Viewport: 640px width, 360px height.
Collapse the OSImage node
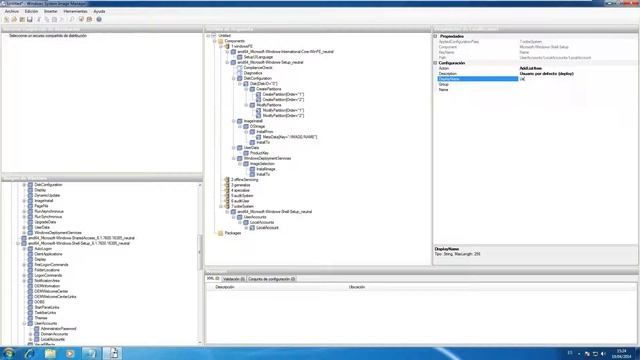point(240,127)
